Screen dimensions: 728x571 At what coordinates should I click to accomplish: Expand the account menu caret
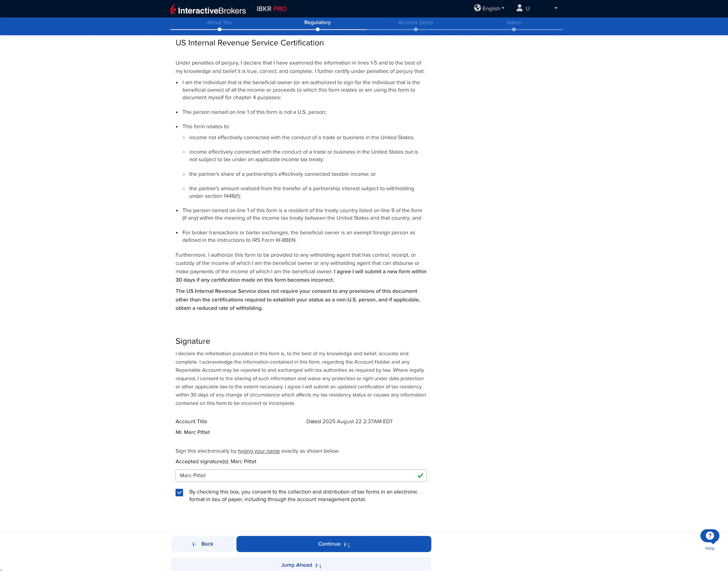[x=556, y=8]
